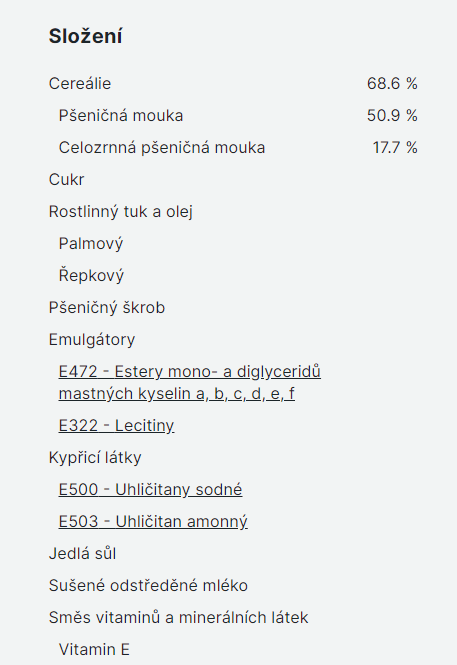
Task: Click the Palmový sub-ingredient
Action: coord(91,243)
